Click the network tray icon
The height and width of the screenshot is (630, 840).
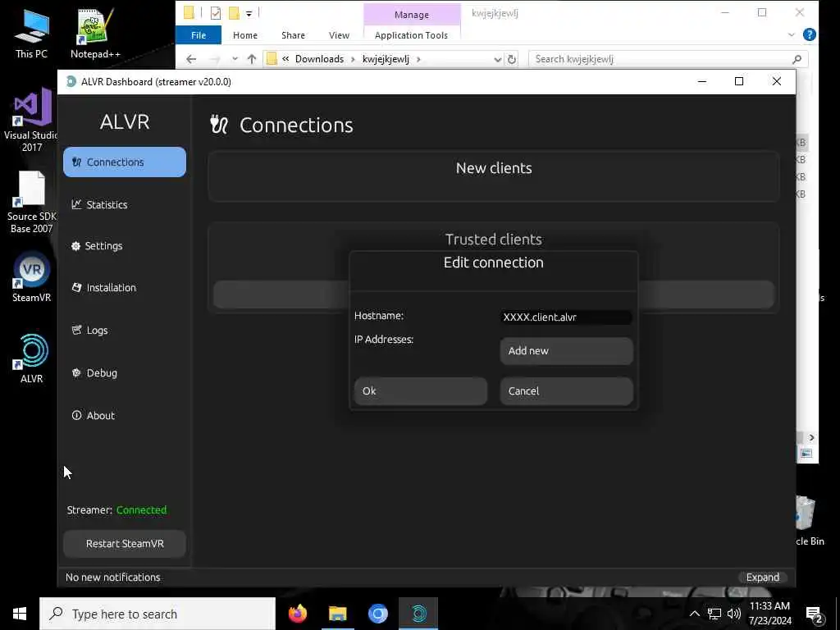[x=714, y=614]
